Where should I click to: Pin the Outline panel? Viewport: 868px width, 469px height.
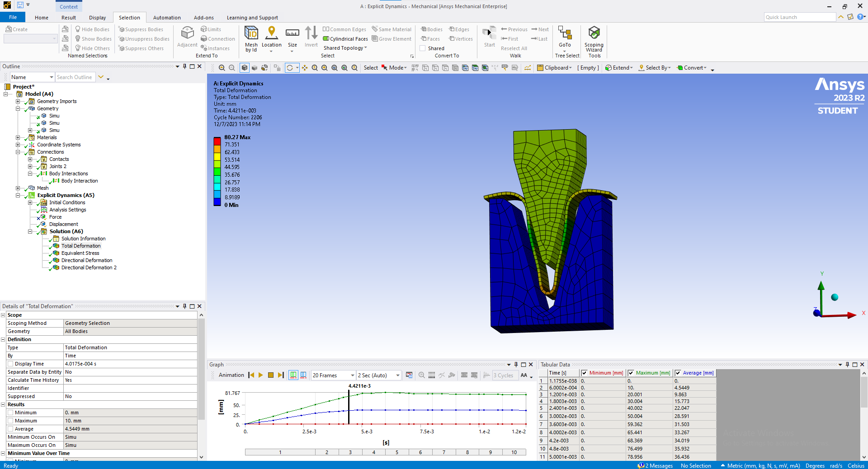(184, 66)
